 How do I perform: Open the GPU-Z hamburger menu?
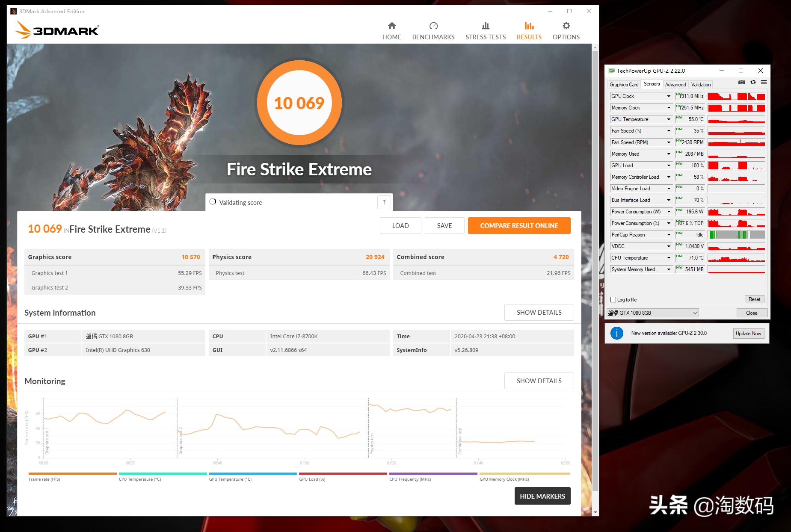[764, 83]
